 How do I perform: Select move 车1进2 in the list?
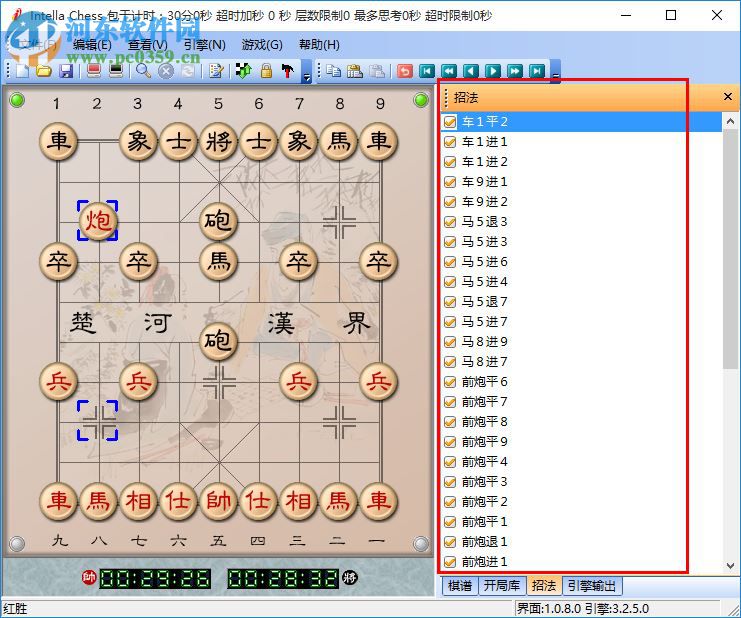(484, 162)
